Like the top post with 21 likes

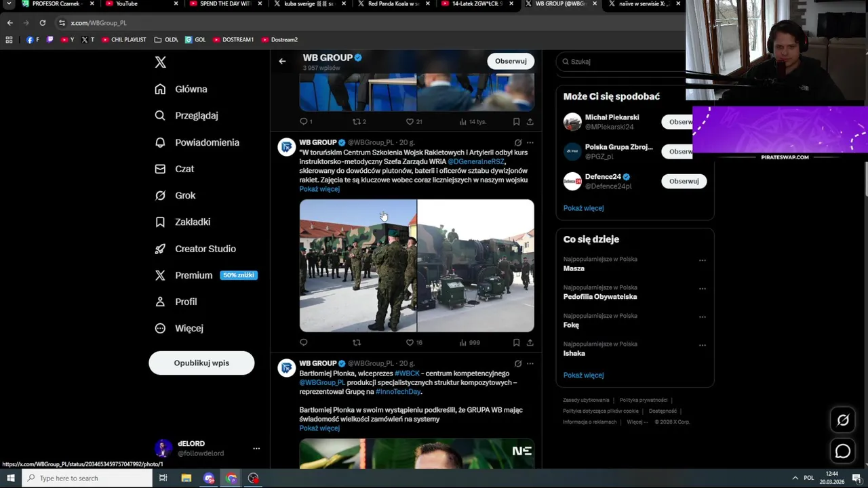click(414, 122)
